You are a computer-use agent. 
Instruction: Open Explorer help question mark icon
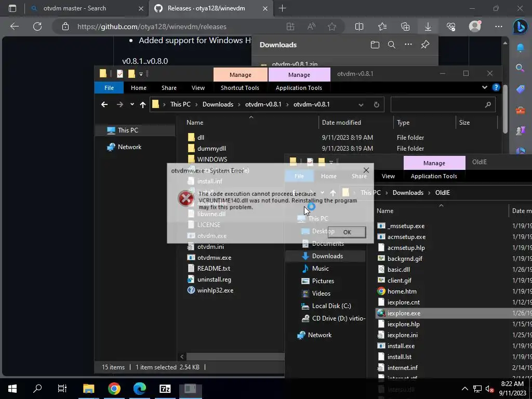pyautogui.click(x=496, y=87)
